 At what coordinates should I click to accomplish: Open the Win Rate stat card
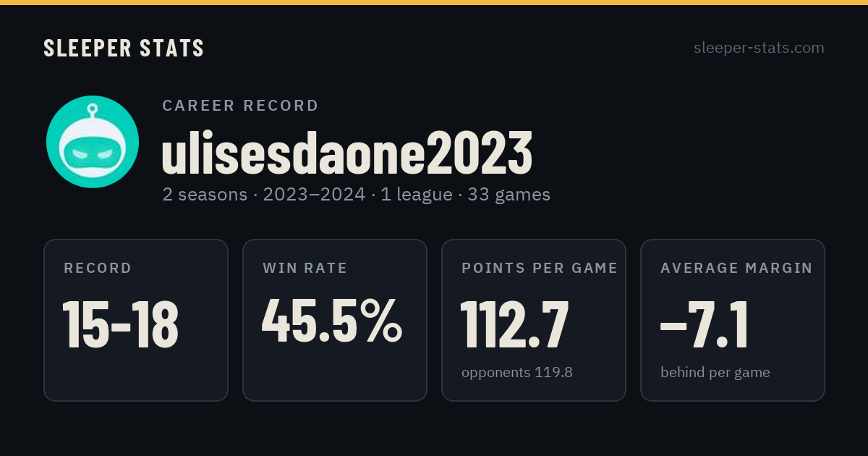(x=335, y=320)
